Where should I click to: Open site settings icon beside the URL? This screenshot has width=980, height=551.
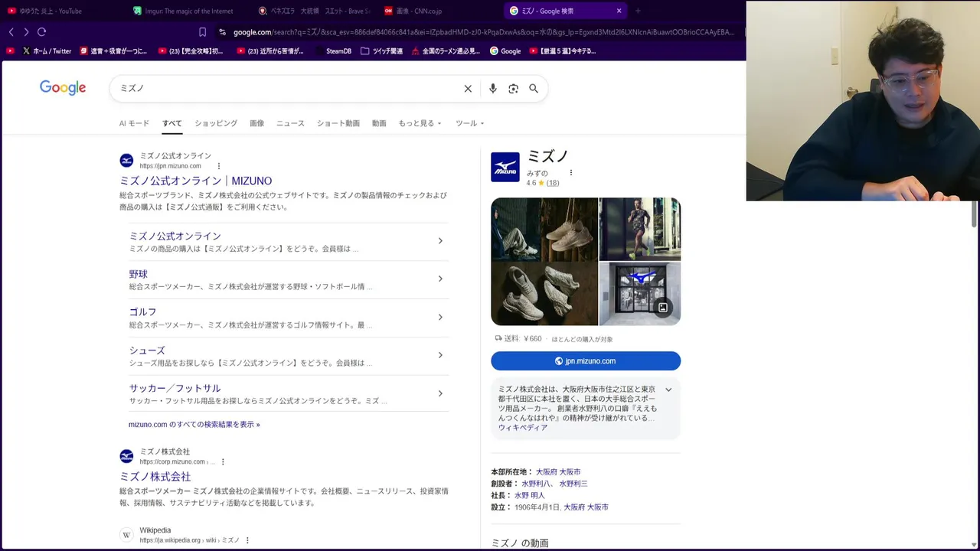pyautogui.click(x=222, y=32)
